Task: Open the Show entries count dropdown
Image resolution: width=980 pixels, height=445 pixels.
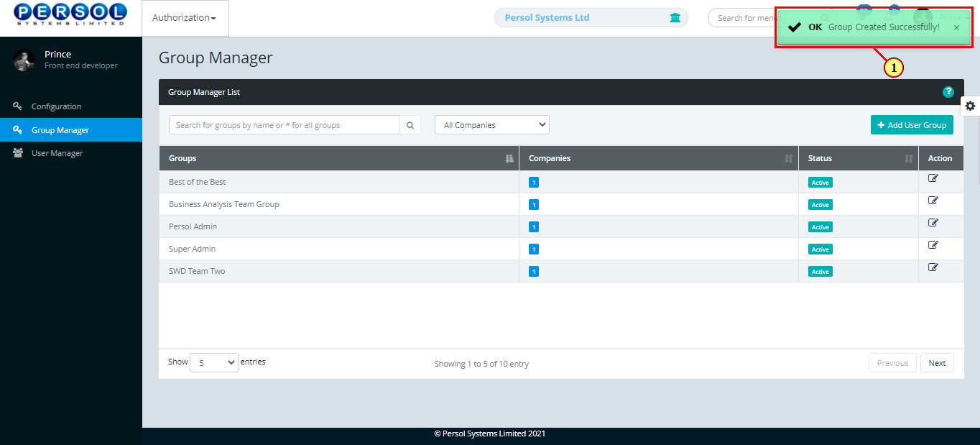Action: click(x=214, y=363)
